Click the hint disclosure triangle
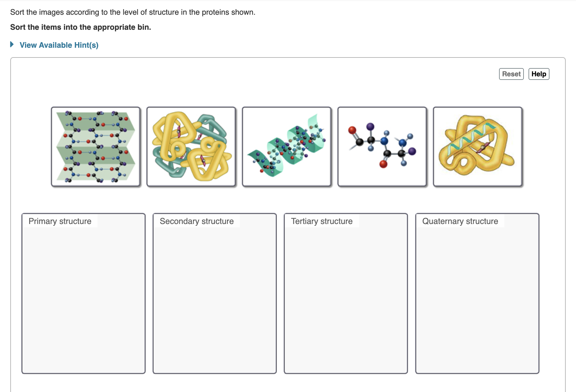This screenshot has height=392, width=576. (x=12, y=44)
